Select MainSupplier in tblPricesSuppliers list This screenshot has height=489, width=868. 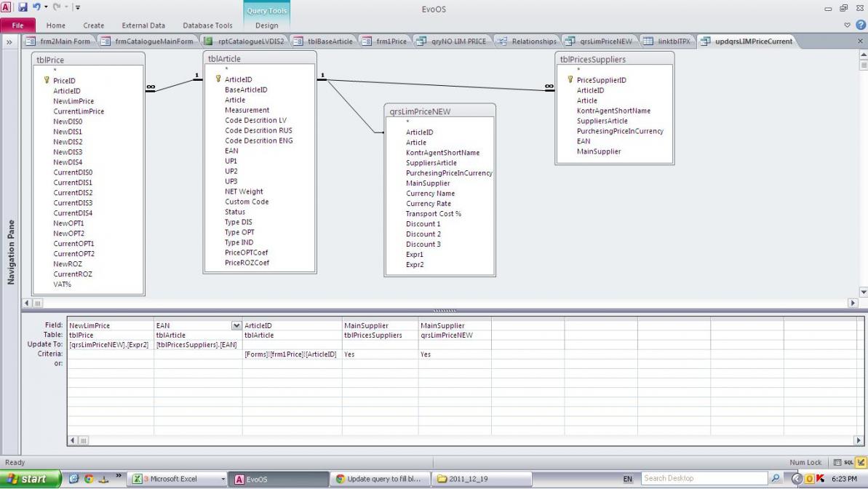point(599,151)
